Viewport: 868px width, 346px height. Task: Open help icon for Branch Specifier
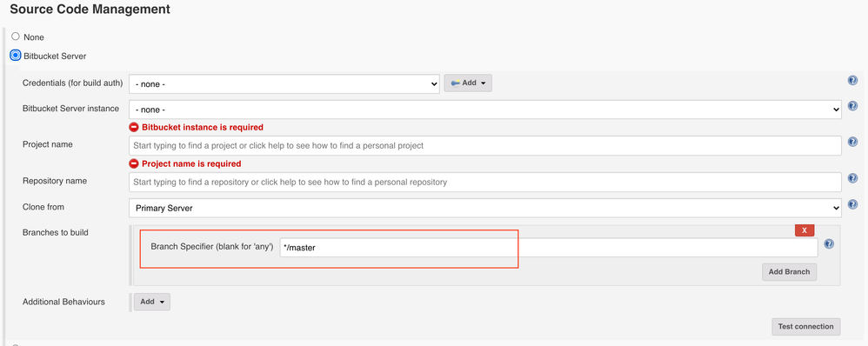829,244
